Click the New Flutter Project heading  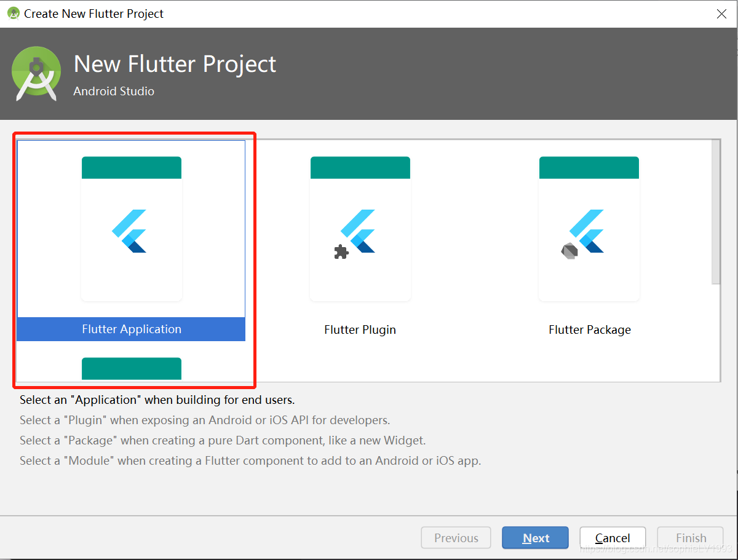[x=175, y=64]
